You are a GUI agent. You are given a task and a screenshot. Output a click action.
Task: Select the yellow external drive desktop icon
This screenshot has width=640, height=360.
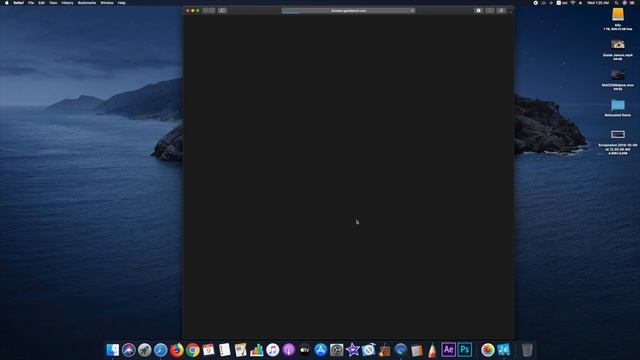pyautogui.click(x=618, y=15)
